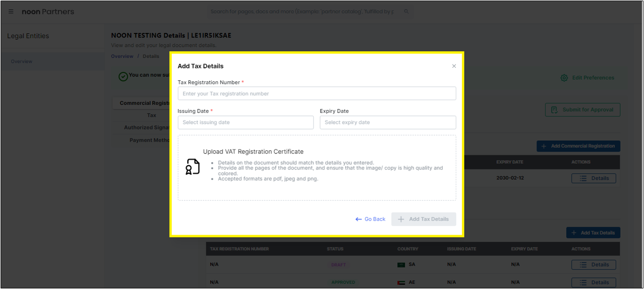Click the noon Partners logo
The width and height of the screenshot is (644, 290).
click(48, 11)
